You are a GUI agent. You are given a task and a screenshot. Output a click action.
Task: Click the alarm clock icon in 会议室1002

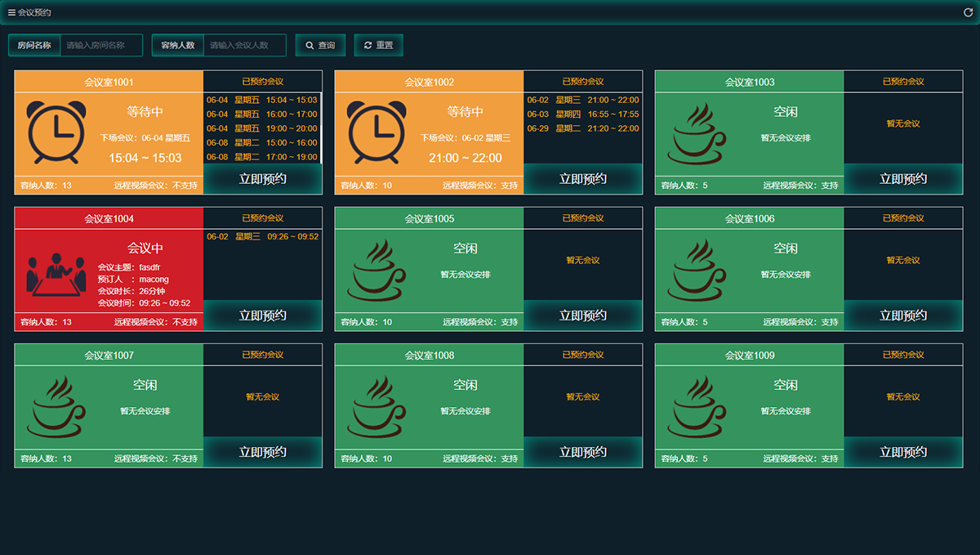(376, 132)
